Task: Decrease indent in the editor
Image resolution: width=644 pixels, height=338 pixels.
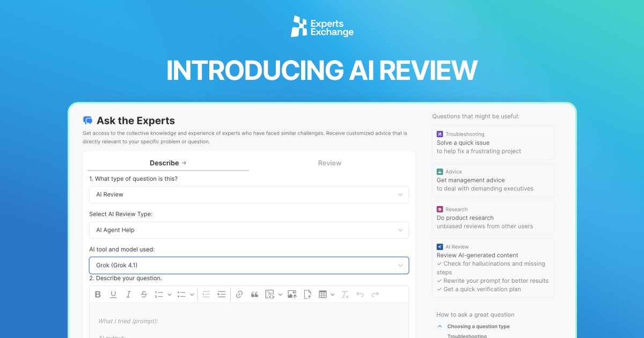Action: [206, 294]
